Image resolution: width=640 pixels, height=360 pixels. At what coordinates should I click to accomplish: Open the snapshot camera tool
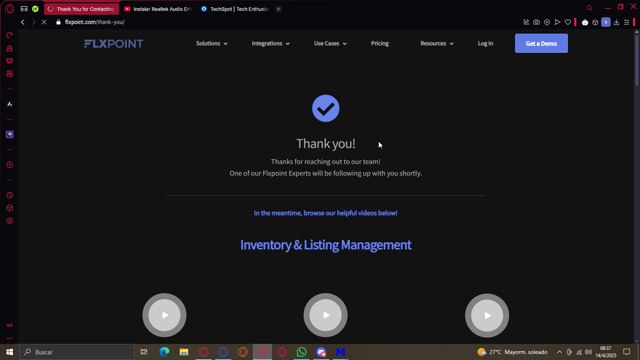pos(536,22)
